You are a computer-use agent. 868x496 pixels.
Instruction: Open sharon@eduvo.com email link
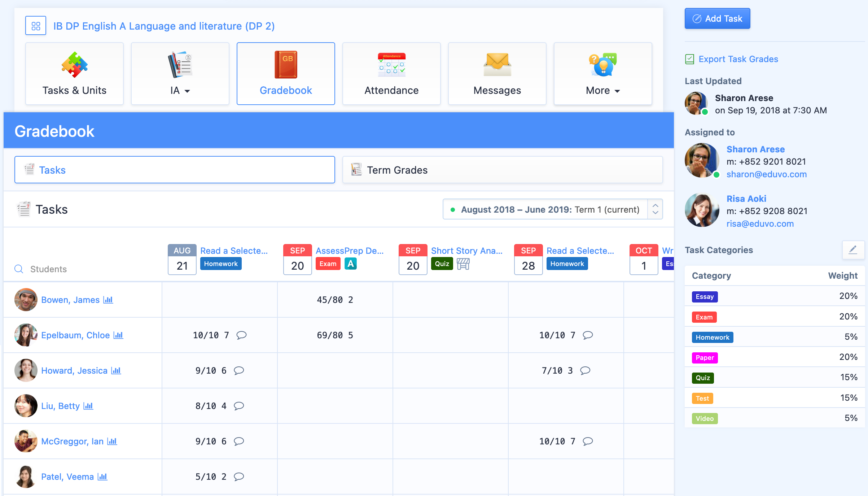766,174
